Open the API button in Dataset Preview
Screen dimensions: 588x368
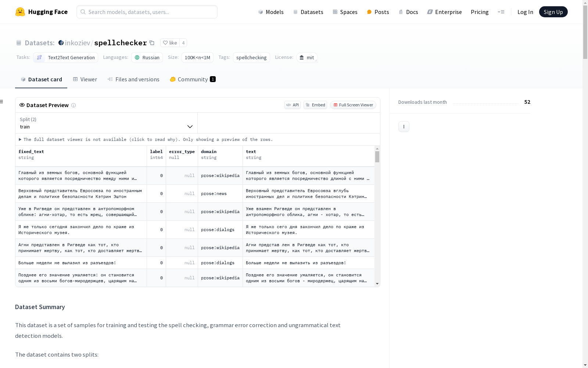(x=293, y=105)
